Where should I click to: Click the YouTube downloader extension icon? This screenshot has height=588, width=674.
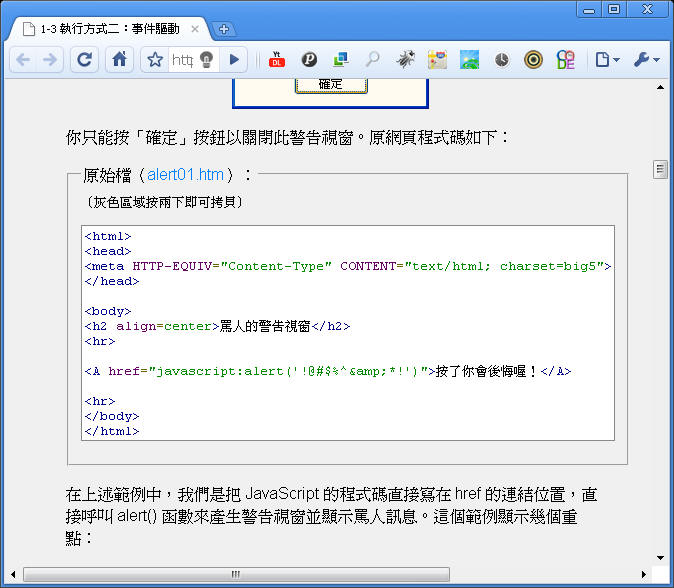pos(277,60)
